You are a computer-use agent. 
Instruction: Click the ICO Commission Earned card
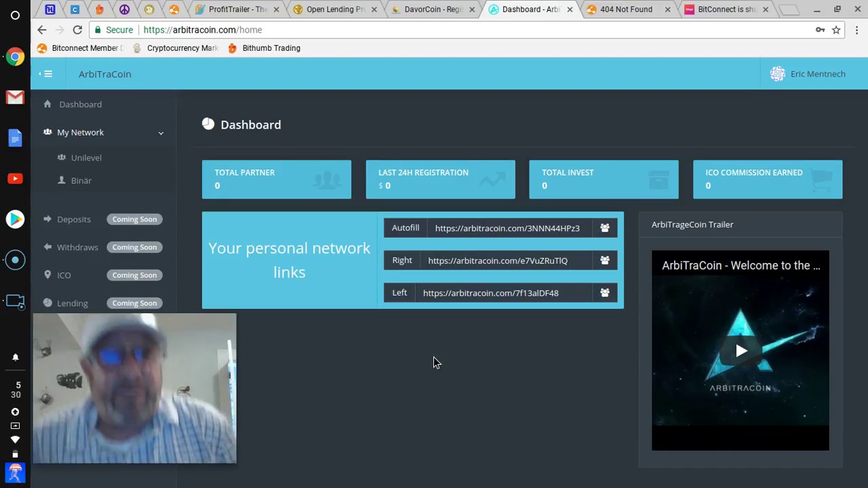point(768,180)
